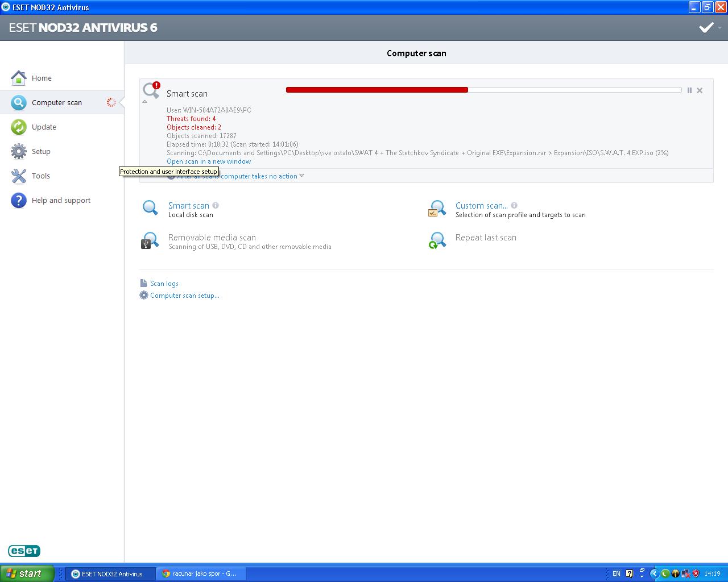Click the red security shield tray icon
728x582 pixels.
point(696,574)
